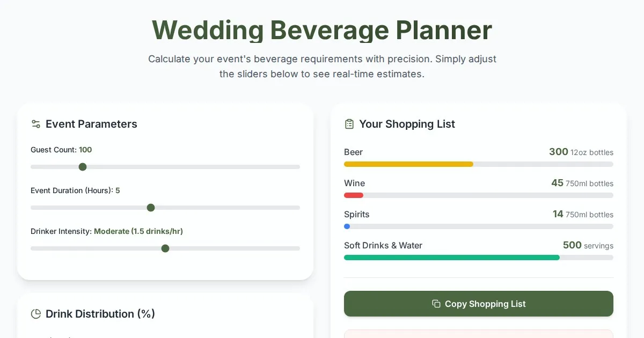
Task: Click the Wine quantity value of 45
Action: point(557,183)
